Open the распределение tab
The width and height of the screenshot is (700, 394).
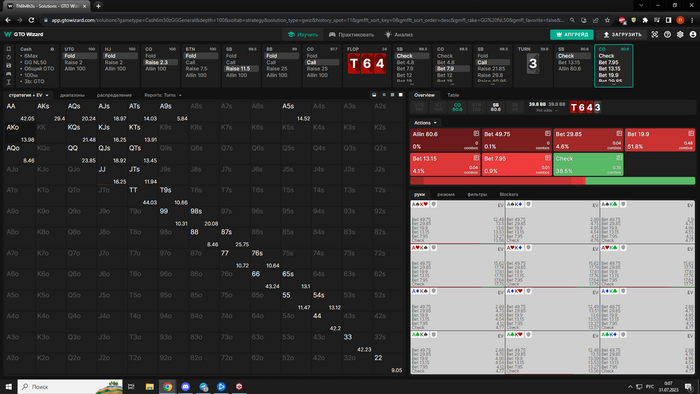[114, 95]
